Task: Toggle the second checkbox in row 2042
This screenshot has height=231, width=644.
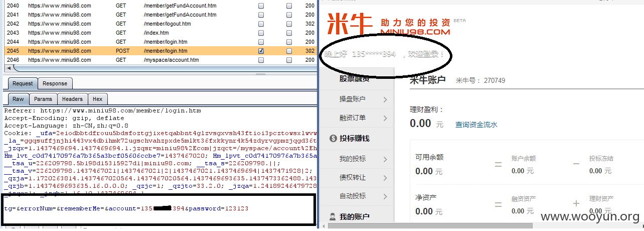Action: click(x=289, y=24)
